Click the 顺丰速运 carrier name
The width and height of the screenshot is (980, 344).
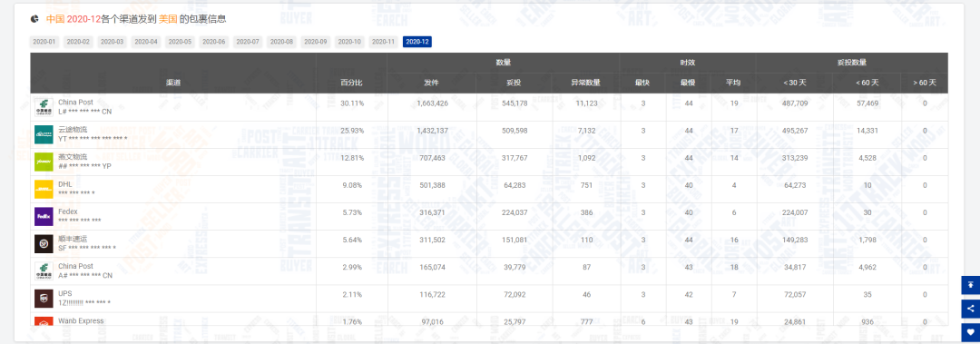point(73,239)
